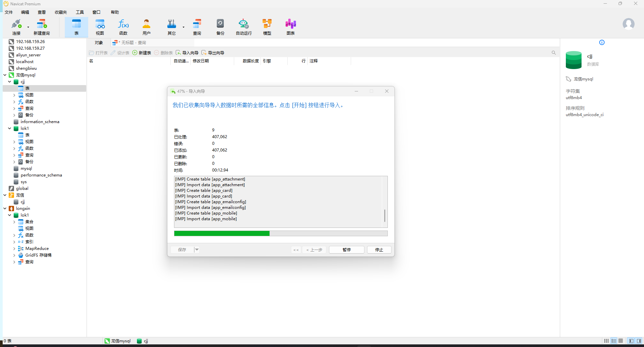Open the dropdown arrow next to Connection
644x347 pixels.
coord(28,27)
